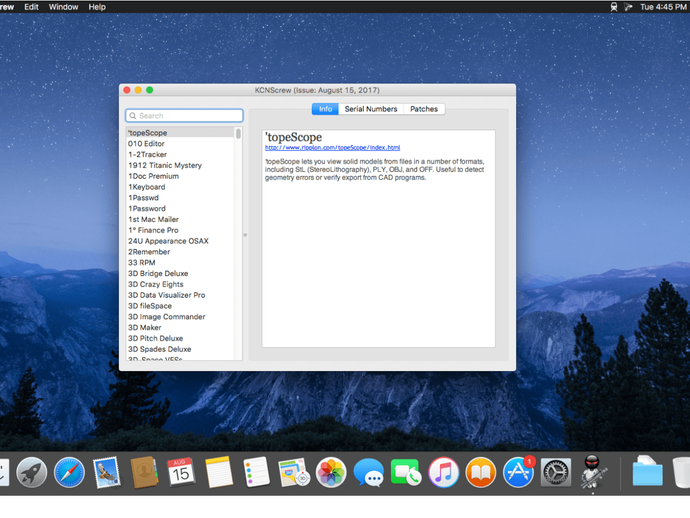The image size is (690, 518).
Task: Select 1912 Titanic Mystery entry
Action: (x=180, y=165)
